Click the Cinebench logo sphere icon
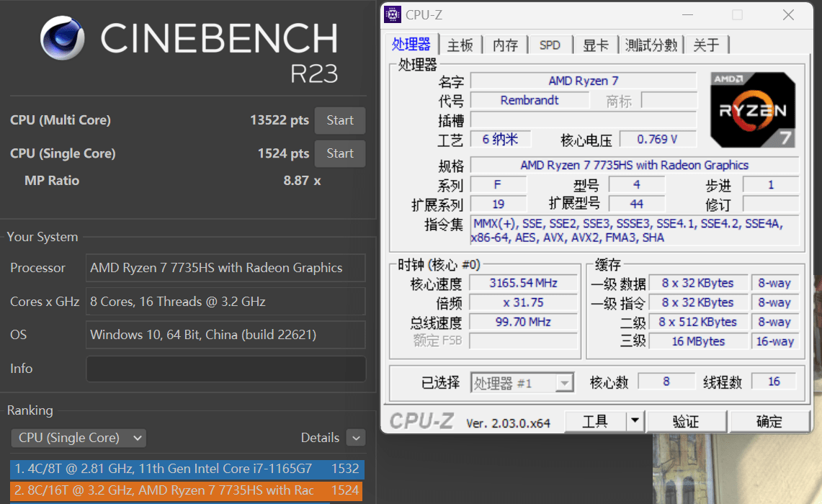The image size is (822, 504). click(63, 37)
